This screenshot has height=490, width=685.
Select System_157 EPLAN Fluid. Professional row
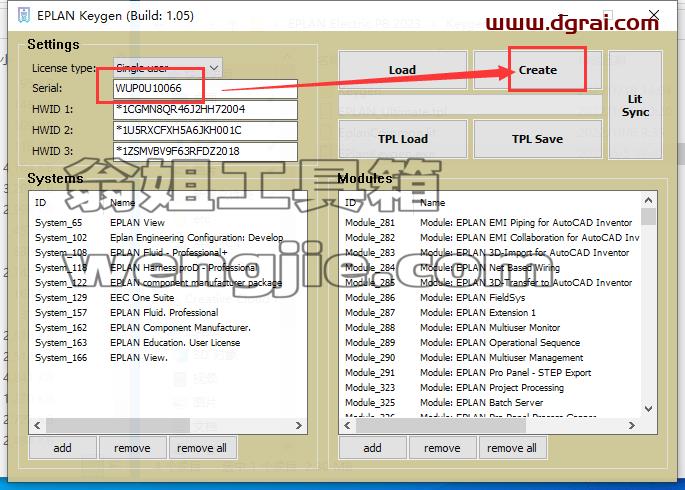click(168, 313)
